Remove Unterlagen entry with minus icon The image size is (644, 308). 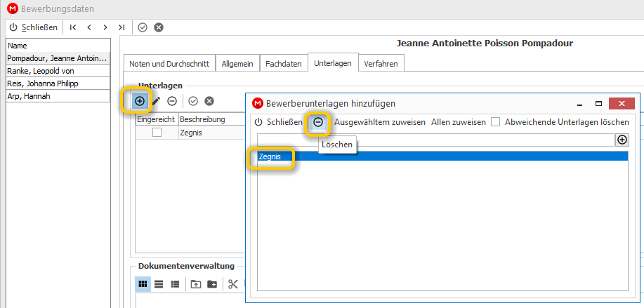point(172,101)
